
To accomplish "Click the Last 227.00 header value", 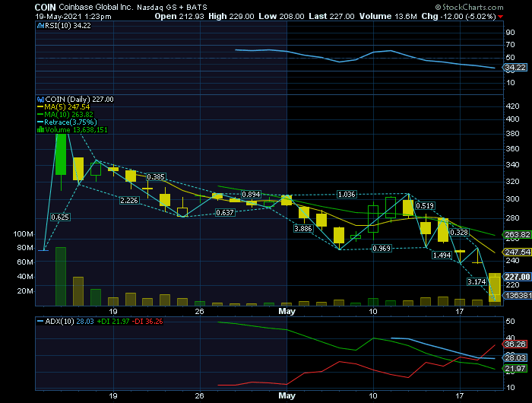I will pos(331,16).
